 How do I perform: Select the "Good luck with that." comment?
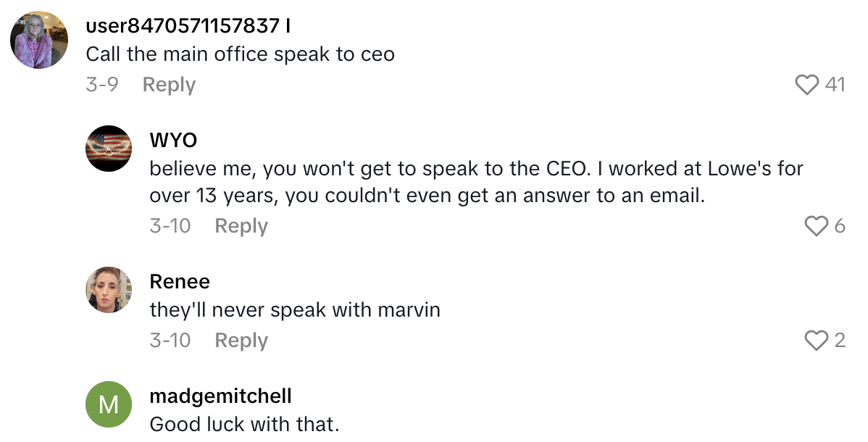click(244, 424)
